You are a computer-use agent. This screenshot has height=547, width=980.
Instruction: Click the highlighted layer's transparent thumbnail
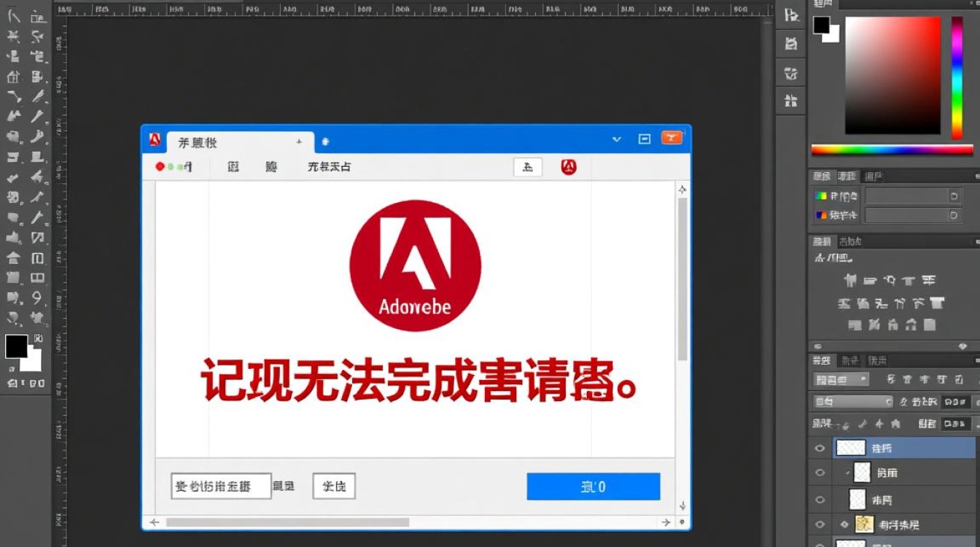(850, 448)
